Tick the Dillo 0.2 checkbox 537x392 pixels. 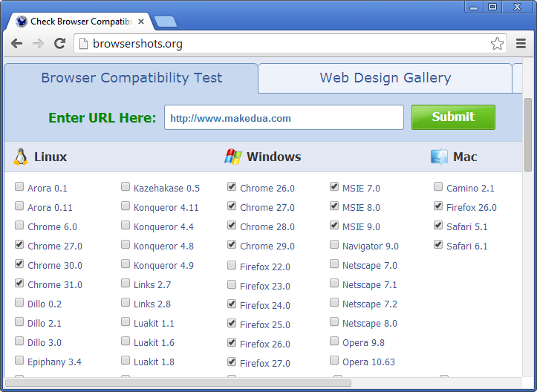click(x=19, y=303)
